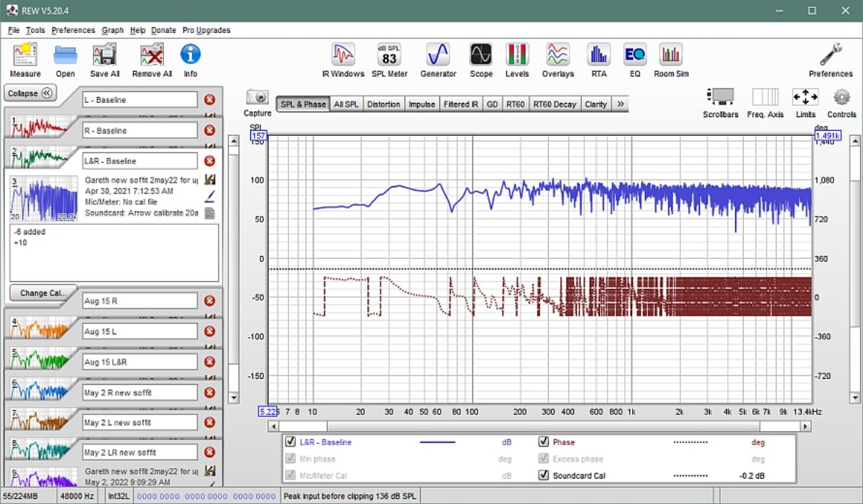Remove the Aug 15 L measurement
The height and width of the screenshot is (504, 863).
[x=210, y=331]
